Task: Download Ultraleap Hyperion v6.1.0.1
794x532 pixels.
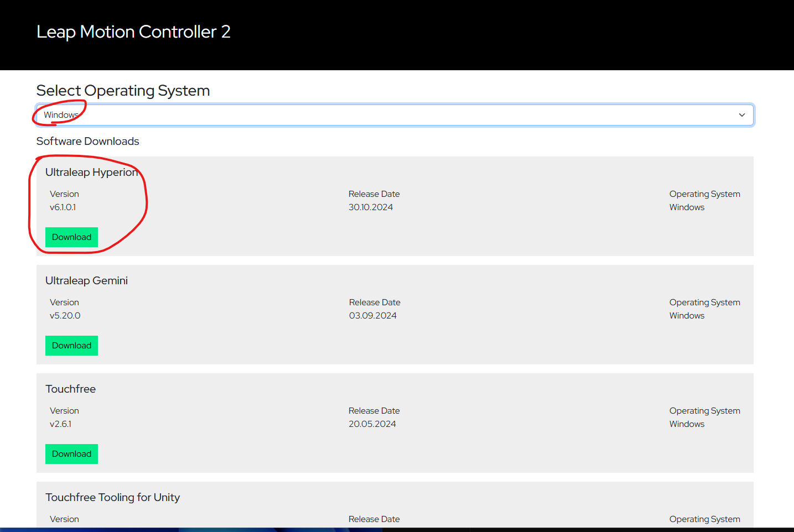Action: [x=71, y=237]
